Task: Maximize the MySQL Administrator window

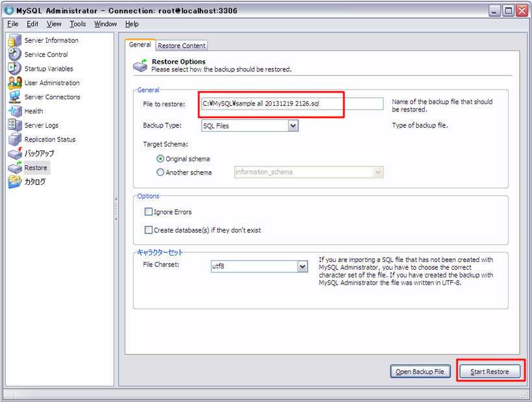Action: [x=508, y=10]
